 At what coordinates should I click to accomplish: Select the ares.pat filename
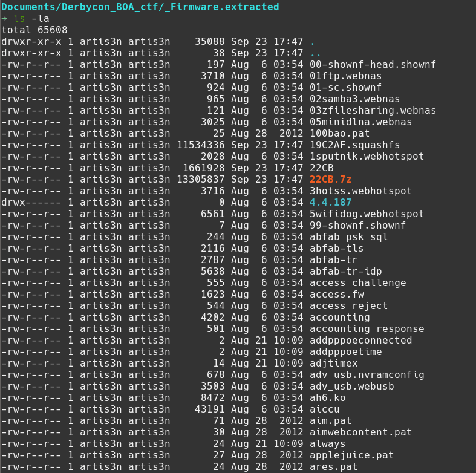pyautogui.click(x=333, y=467)
